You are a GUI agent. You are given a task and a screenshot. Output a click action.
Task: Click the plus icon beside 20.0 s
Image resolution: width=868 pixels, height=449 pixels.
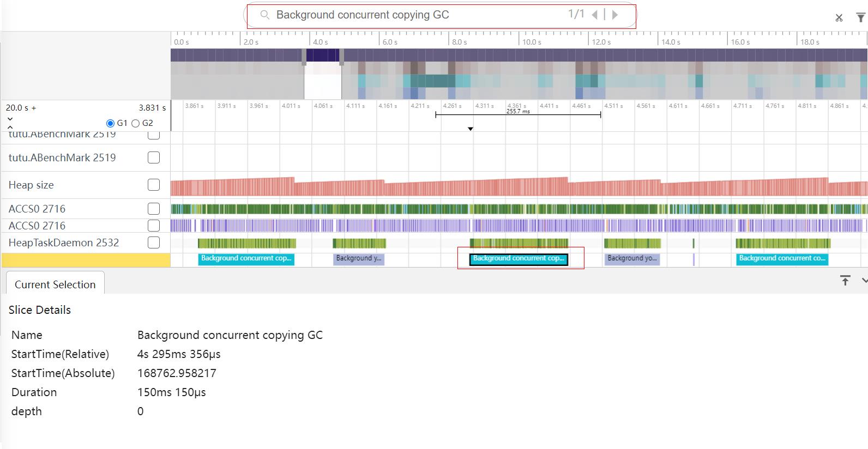coord(34,108)
